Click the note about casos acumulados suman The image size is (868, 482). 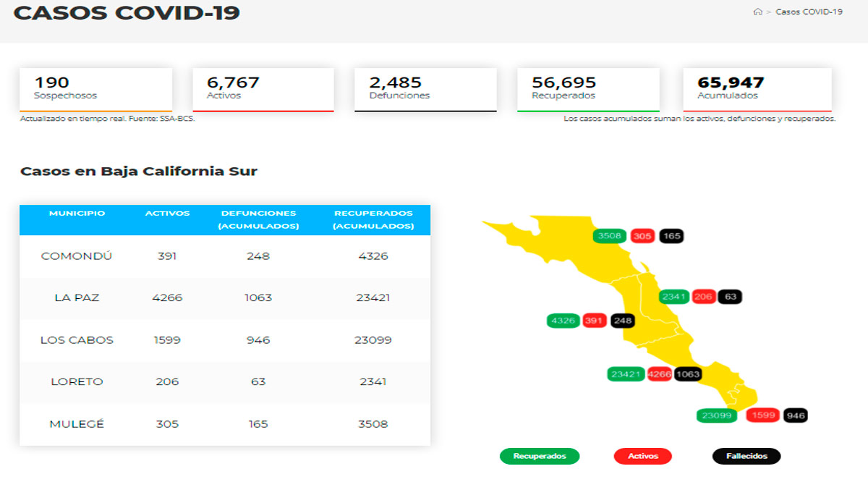[699, 119]
